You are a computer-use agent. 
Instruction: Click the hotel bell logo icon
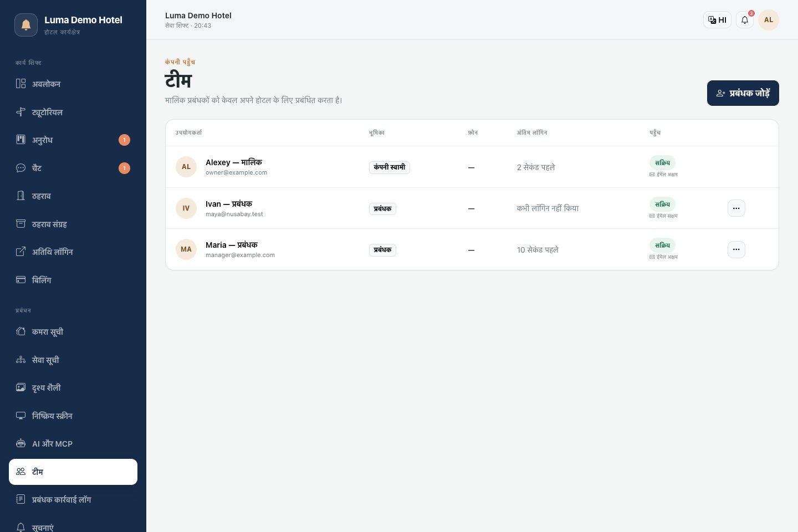pyautogui.click(x=26, y=25)
